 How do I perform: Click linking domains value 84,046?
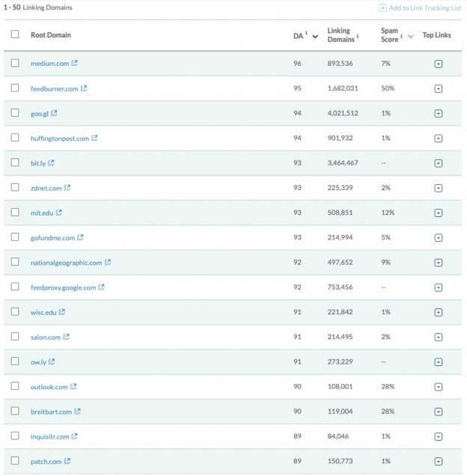338,436
